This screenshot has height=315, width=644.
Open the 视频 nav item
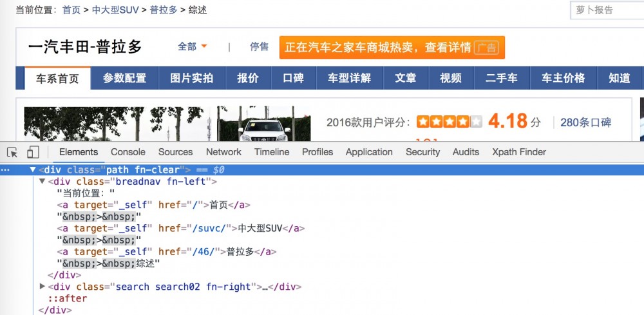451,78
